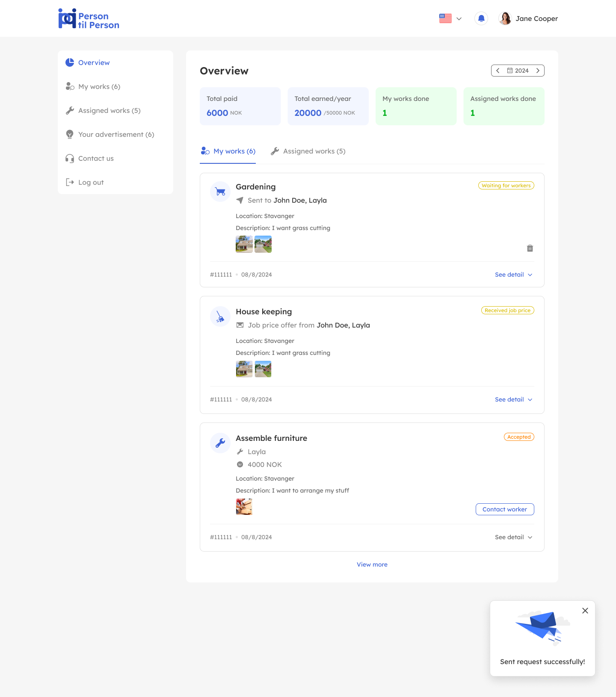Click the notification bell icon

coord(481,18)
